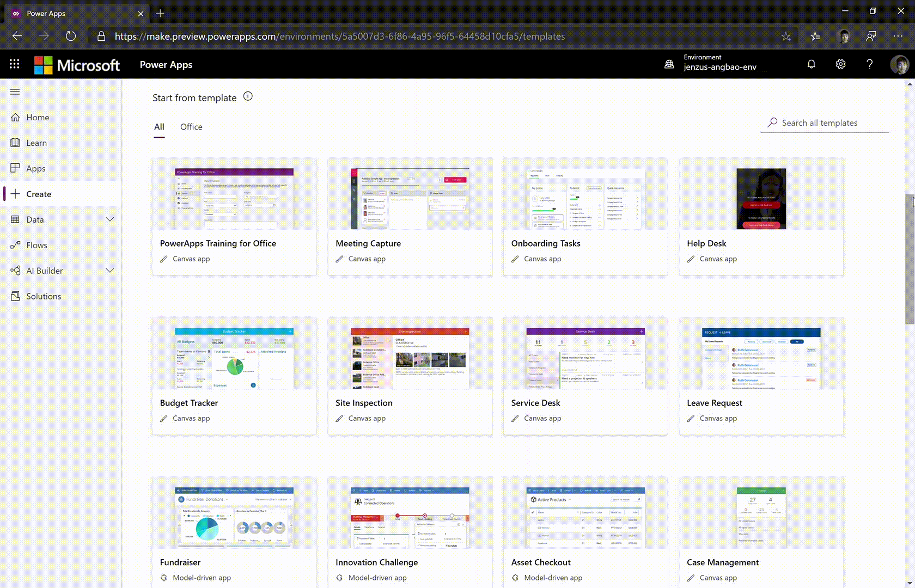Expand the Data section chevron
915x588 pixels.
pyautogui.click(x=109, y=219)
